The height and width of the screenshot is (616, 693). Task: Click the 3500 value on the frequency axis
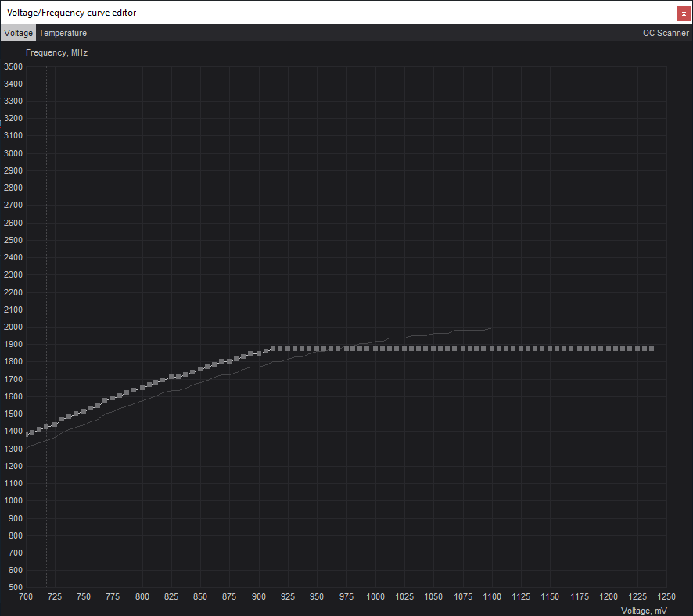coord(13,66)
